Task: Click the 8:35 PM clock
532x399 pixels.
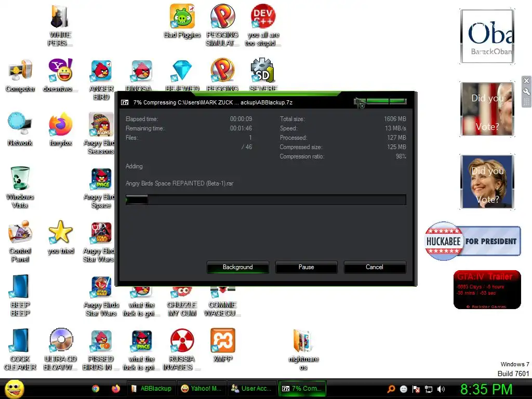Action: (x=486, y=389)
